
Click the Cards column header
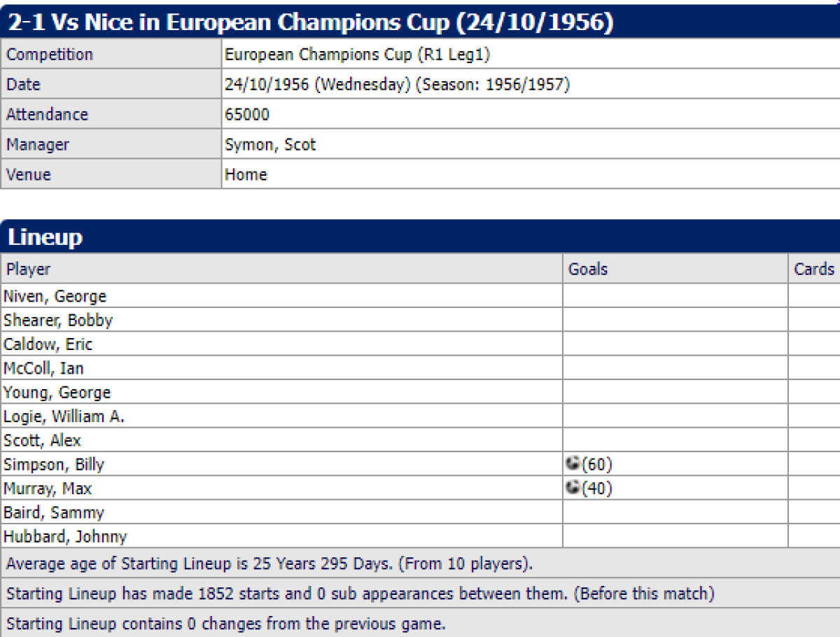tap(814, 269)
